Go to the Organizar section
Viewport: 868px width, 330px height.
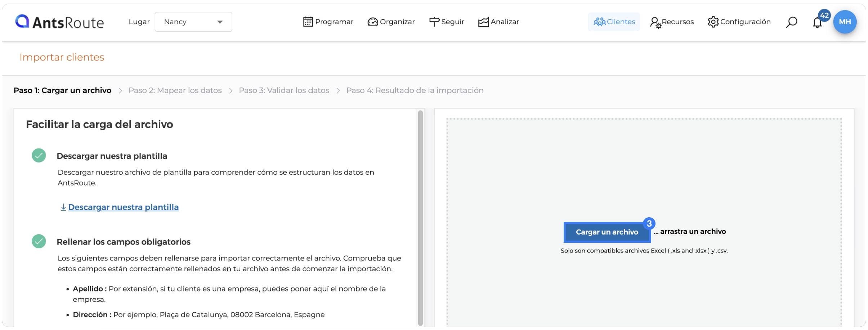coord(391,22)
